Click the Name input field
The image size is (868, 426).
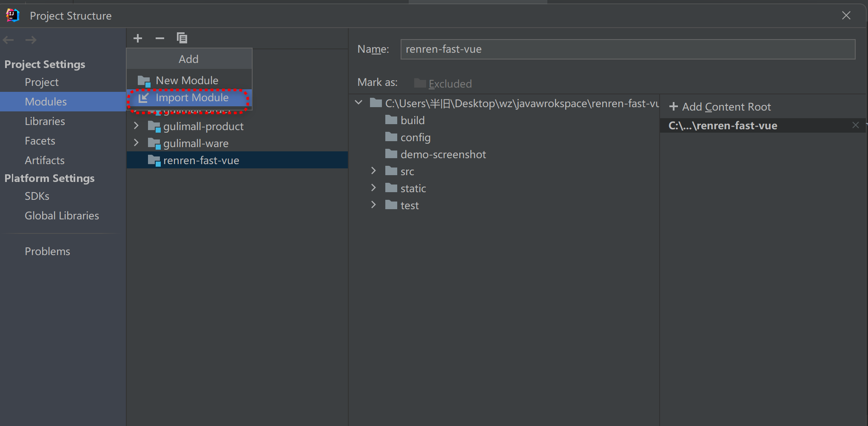[x=628, y=49]
